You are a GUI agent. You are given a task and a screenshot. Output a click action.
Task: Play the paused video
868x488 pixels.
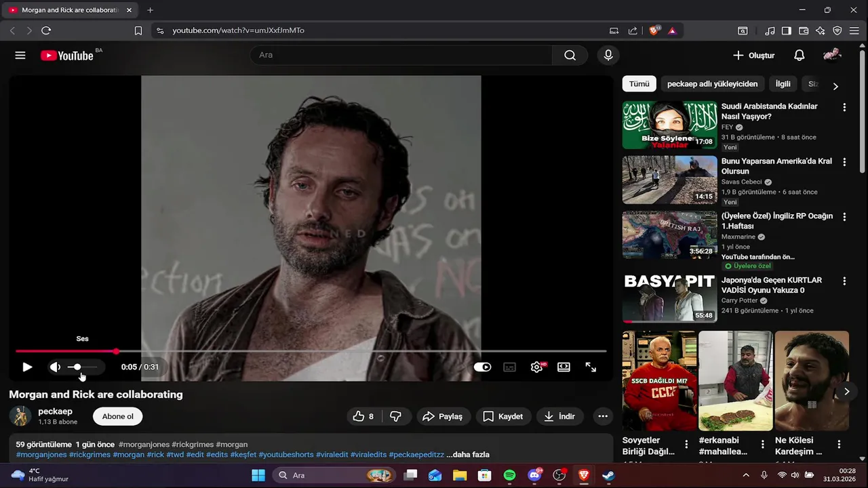[x=27, y=367]
